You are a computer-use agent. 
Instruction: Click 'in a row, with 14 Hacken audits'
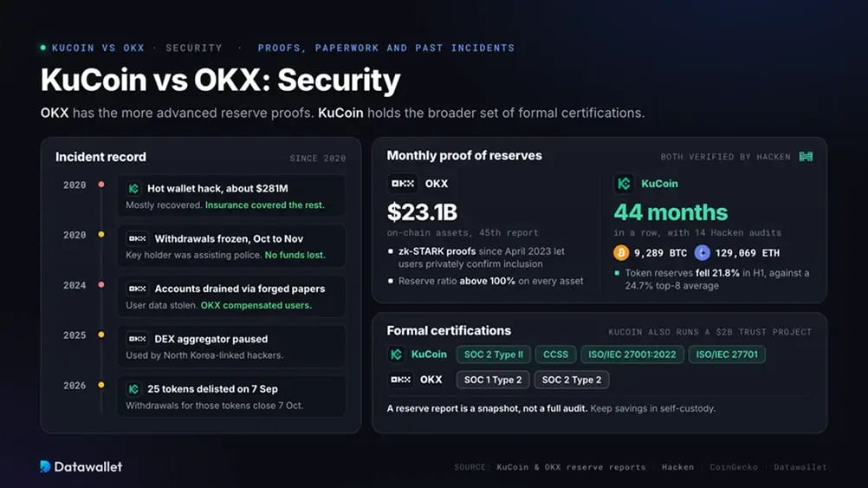pos(697,232)
